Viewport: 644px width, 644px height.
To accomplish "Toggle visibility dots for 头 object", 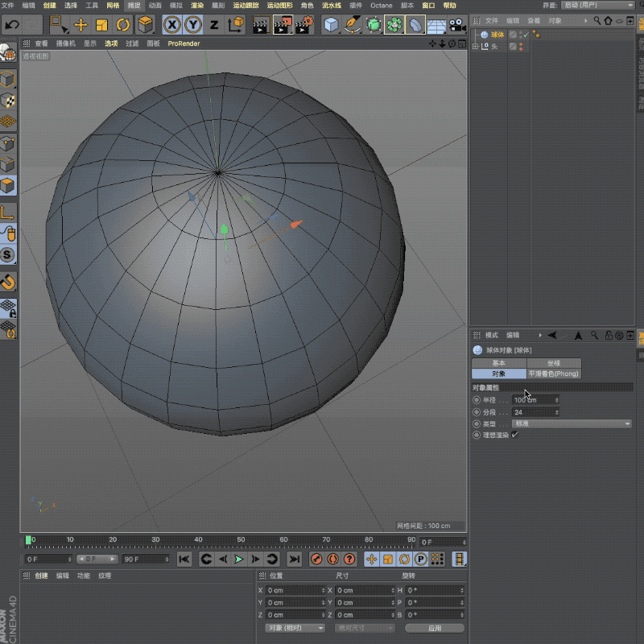I will tap(521, 47).
